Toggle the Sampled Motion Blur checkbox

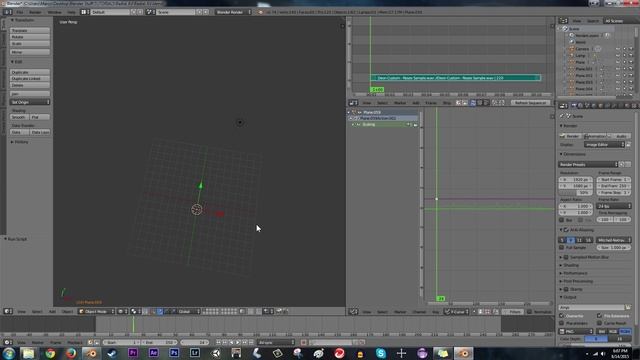coord(566,257)
